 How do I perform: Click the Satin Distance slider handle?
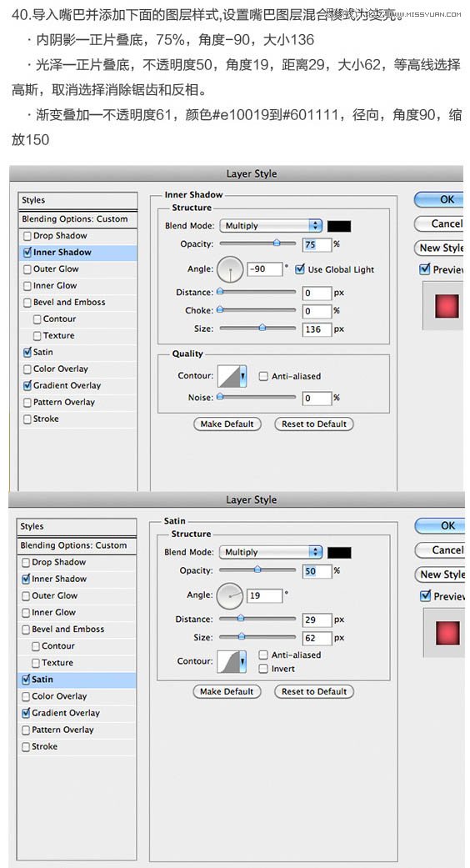coord(241,619)
